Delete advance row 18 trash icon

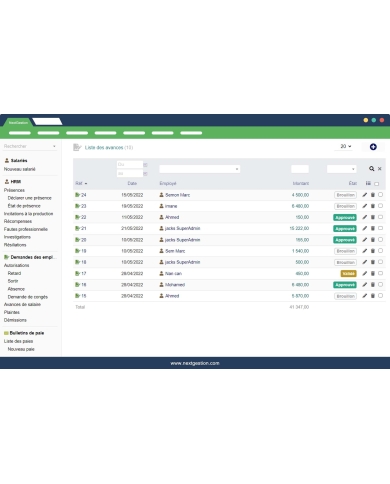pyautogui.click(x=373, y=262)
